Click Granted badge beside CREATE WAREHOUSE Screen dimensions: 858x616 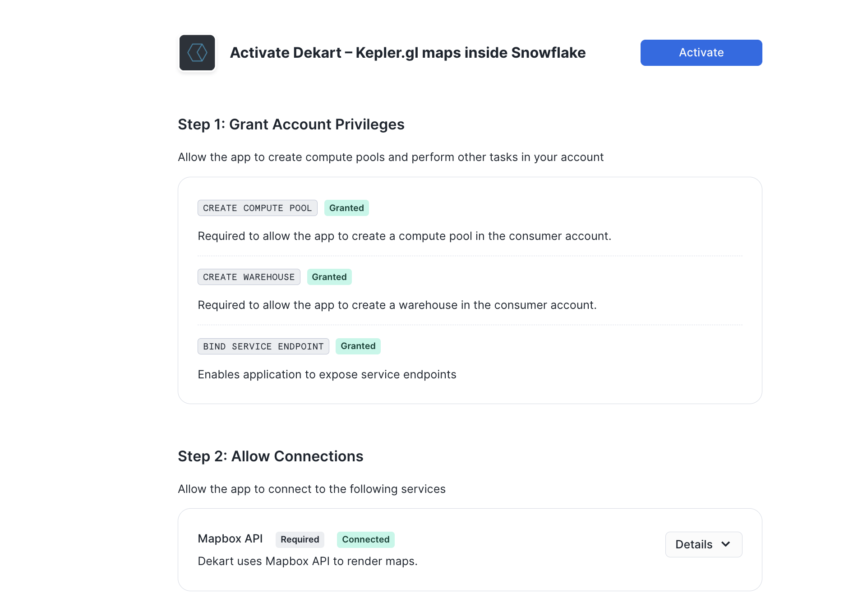pos(329,277)
